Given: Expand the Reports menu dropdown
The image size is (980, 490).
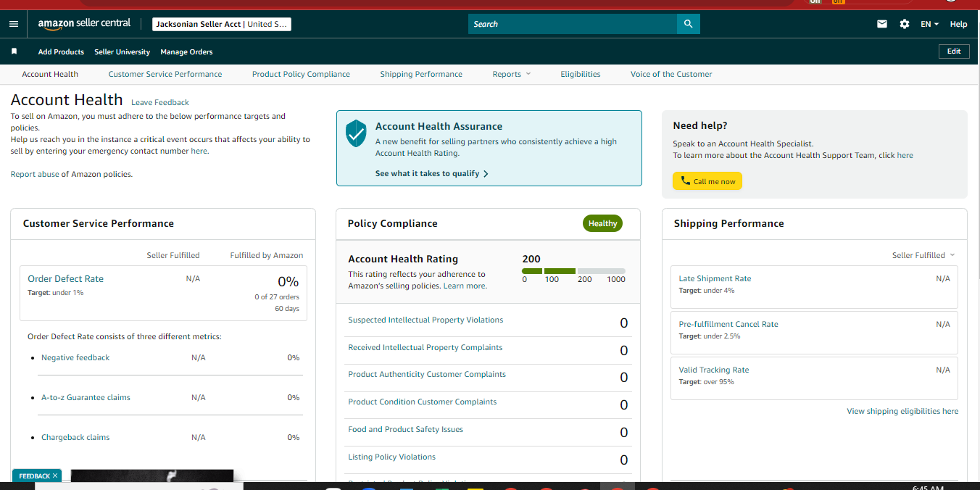Looking at the screenshot, I should tap(512, 74).
